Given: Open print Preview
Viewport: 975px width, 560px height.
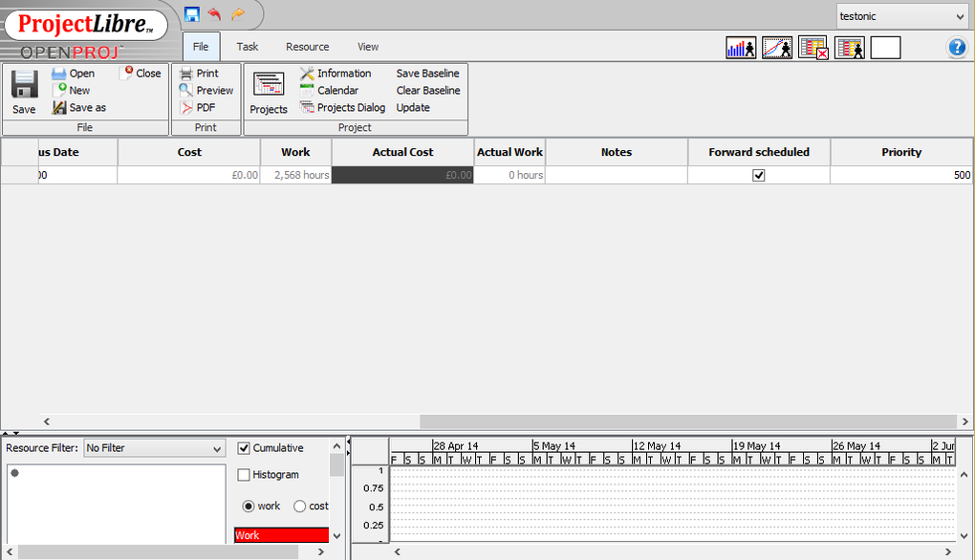Looking at the screenshot, I should [206, 90].
